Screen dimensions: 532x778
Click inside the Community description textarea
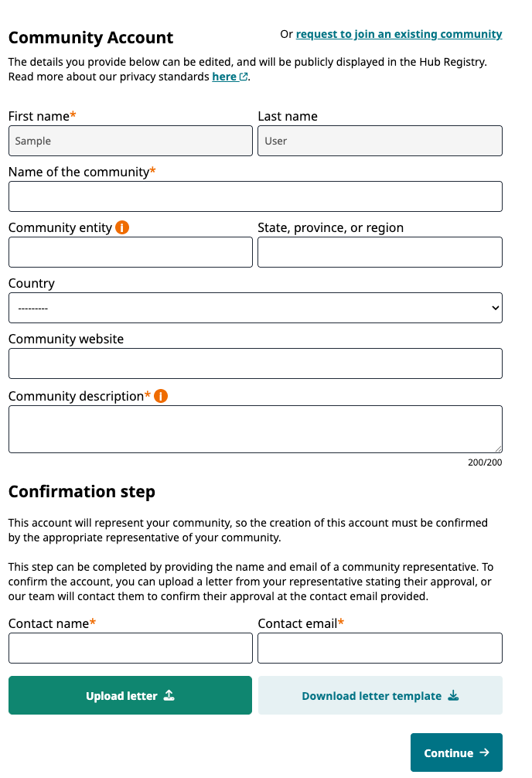255,429
